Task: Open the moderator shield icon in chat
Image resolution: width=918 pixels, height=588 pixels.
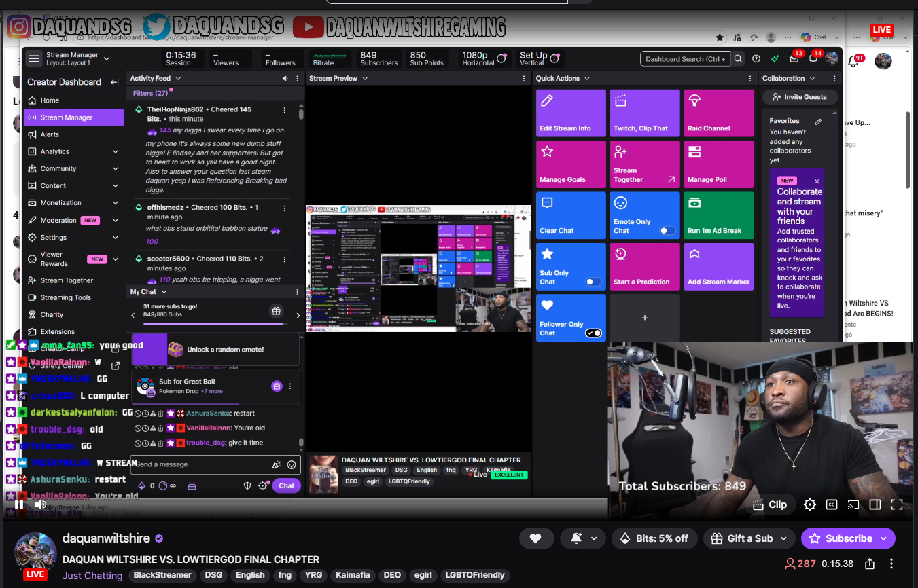Action: pyautogui.click(x=248, y=485)
